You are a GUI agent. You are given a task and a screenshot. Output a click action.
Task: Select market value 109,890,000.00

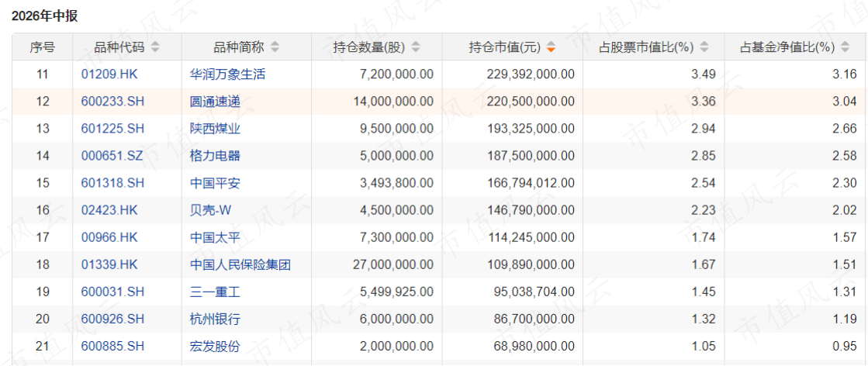[531, 264]
